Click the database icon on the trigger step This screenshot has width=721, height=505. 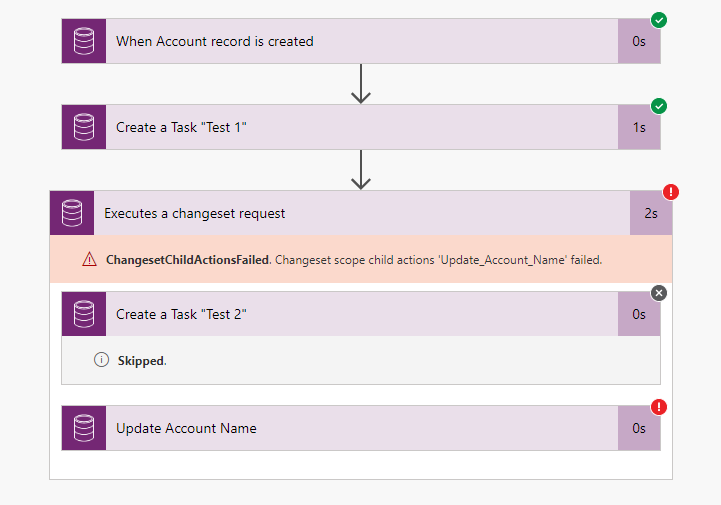pos(84,41)
